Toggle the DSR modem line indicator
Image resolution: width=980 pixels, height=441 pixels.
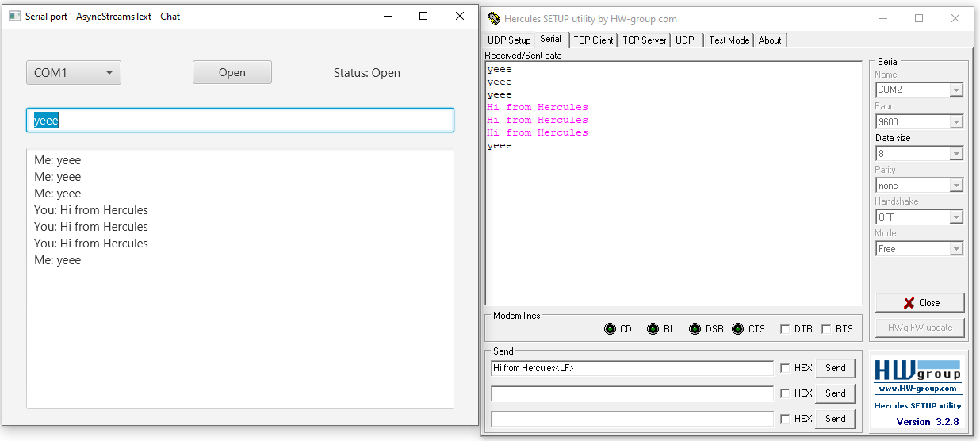tap(695, 329)
